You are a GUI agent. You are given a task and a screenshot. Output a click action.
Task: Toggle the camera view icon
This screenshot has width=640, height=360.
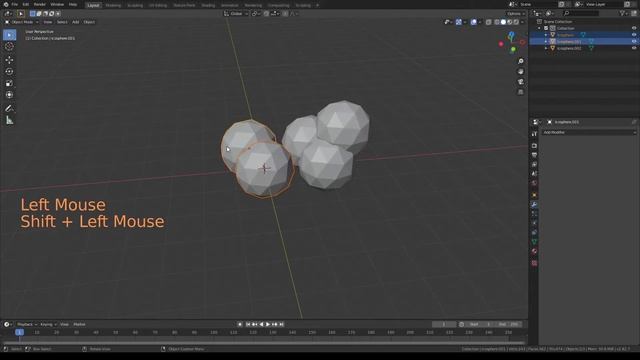coord(520,82)
